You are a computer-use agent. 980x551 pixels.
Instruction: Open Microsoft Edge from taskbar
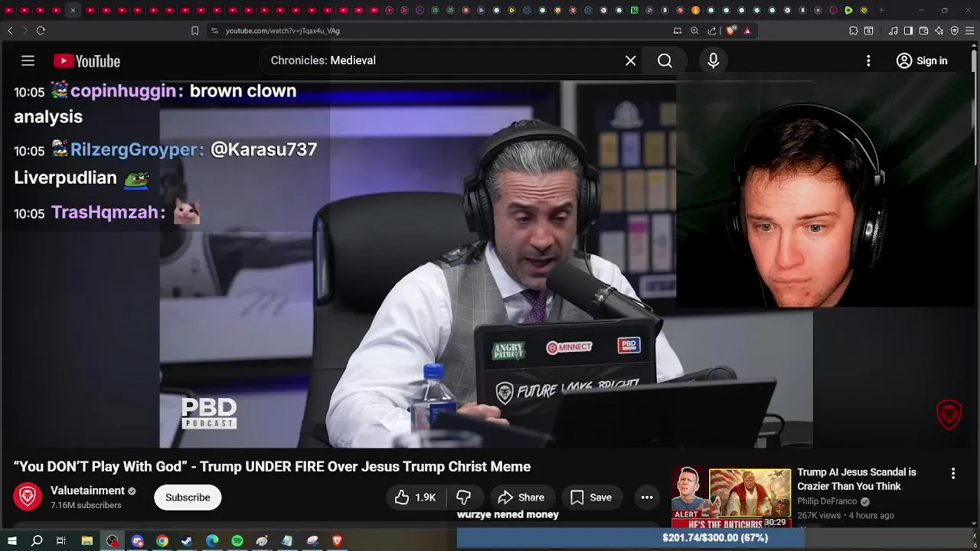coord(212,541)
